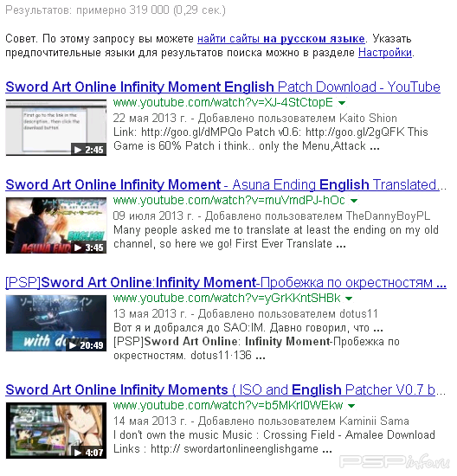The image size is (457, 476).
Task: Click the 20:49 'with dotus' video thumbnail
Action: [56, 323]
